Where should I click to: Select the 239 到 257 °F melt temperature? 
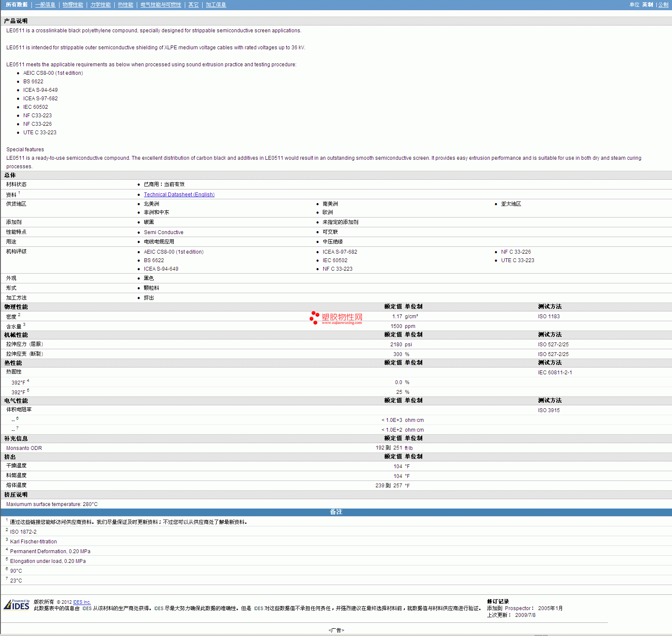click(x=392, y=486)
